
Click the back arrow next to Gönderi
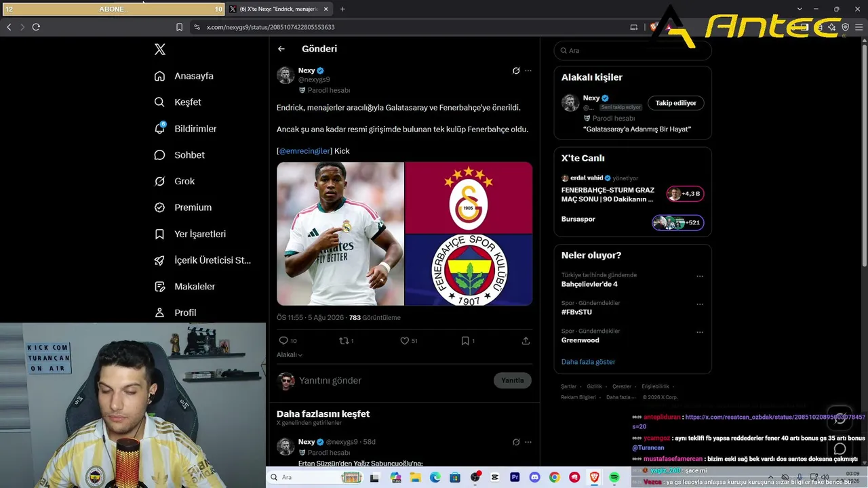click(281, 49)
